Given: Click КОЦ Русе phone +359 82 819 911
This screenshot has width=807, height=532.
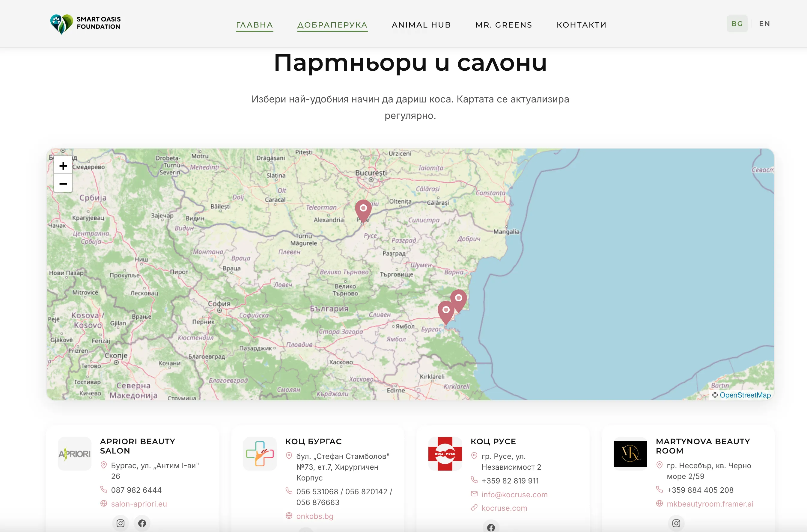Looking at the screenshot, I should (x=510, y=481).
